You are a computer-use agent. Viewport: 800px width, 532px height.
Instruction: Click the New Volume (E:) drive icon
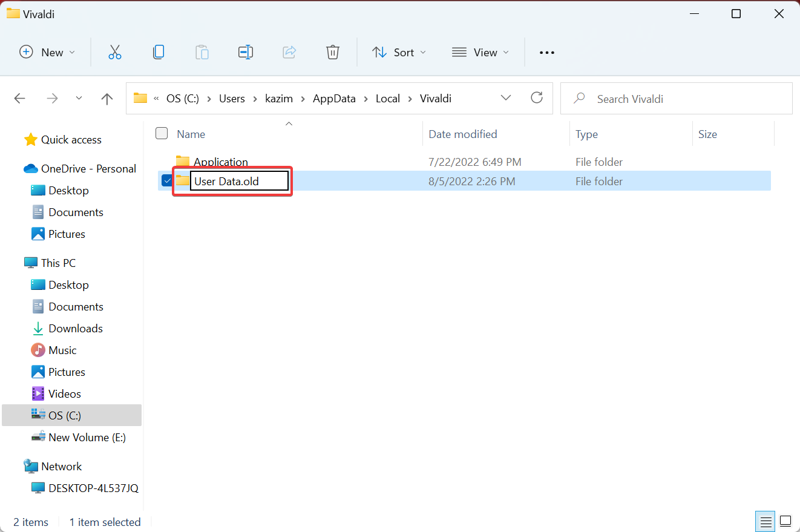pos(38,437)
